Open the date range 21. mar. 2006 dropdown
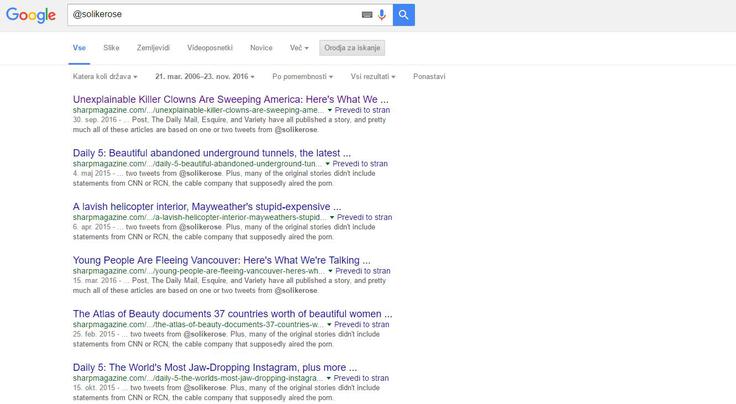This screenshot has width=736, height=404. [x=205, y=76]
